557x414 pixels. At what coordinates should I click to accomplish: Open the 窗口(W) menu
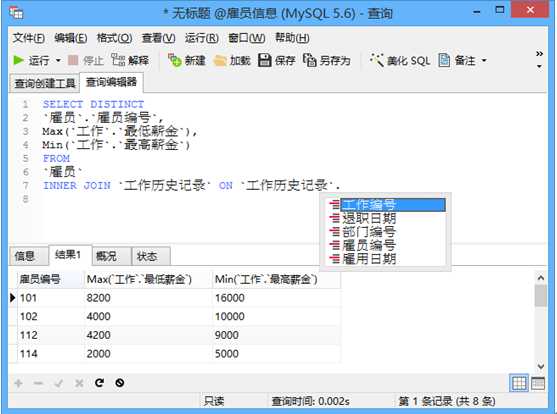247,38
